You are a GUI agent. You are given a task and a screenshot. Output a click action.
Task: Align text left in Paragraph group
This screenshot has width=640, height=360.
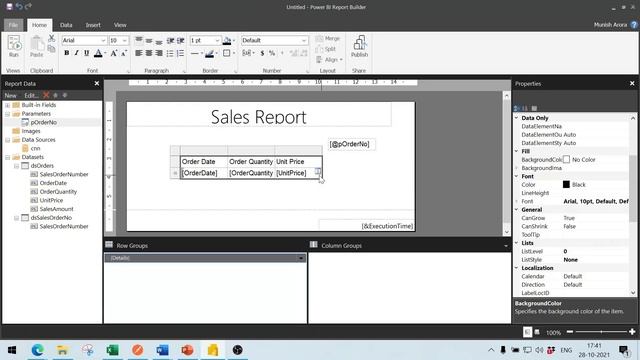(x=139, y=53)
